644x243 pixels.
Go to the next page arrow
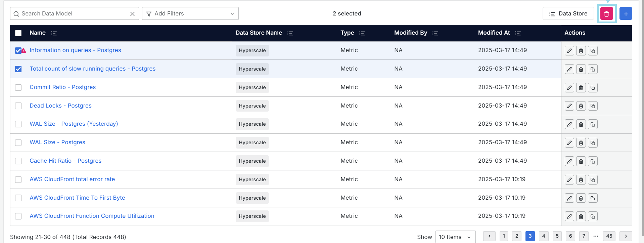pos(626,236)
